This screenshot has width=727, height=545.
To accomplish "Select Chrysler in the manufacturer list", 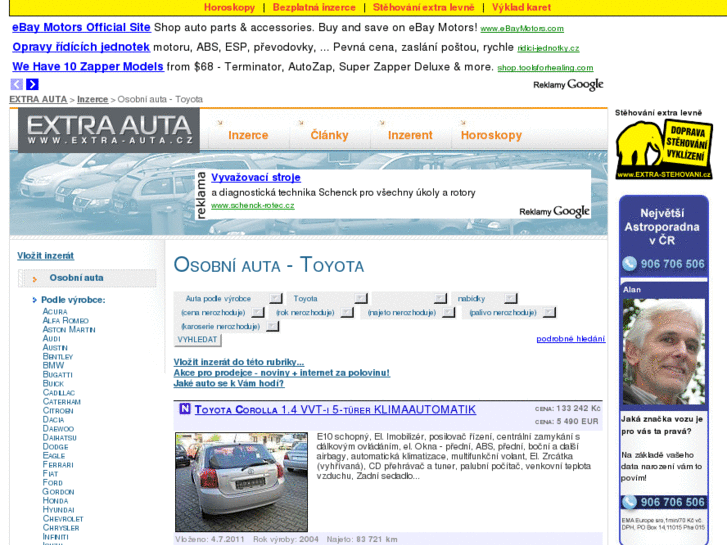I will (61, 527).
